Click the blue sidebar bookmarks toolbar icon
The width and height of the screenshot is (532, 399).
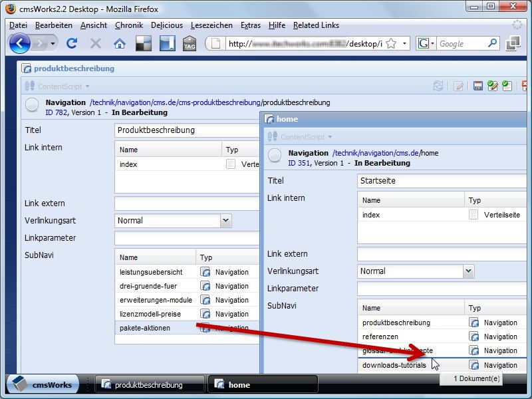[x=168, y=43]
